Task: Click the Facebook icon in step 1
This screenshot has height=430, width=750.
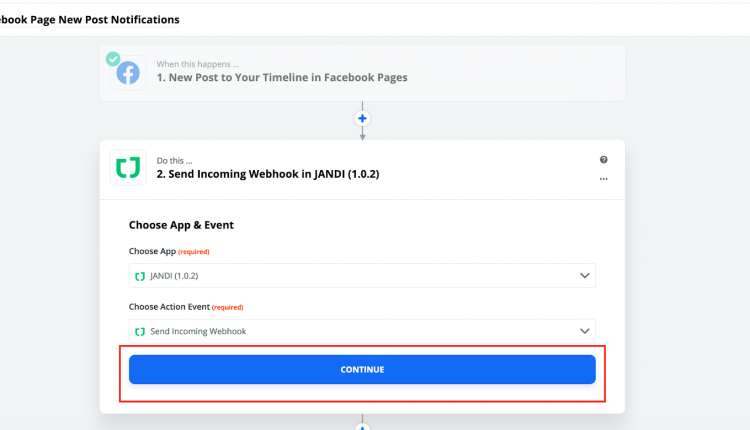Action: tap(128, 73)
